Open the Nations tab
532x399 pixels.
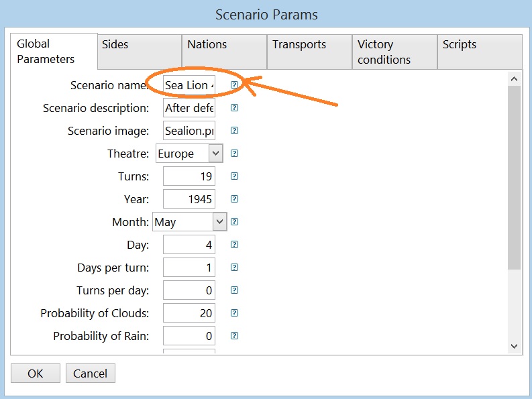pos(225,52)
